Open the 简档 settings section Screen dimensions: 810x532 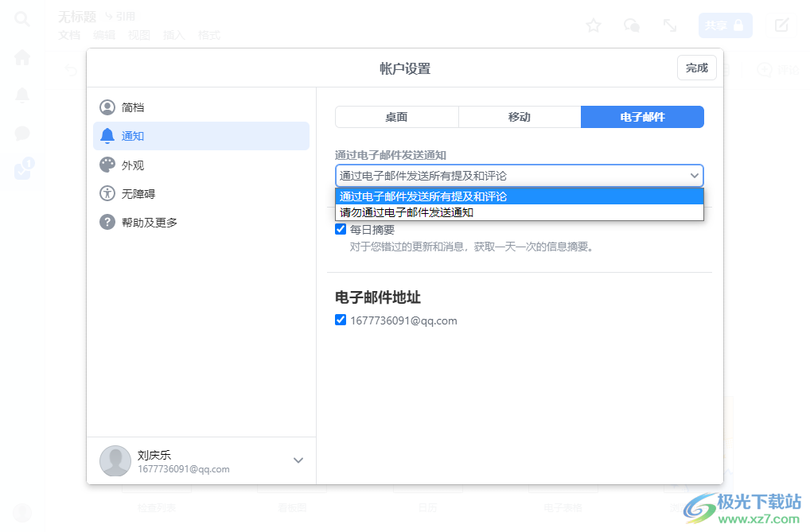pyautogui.click(x=201, y=107)
